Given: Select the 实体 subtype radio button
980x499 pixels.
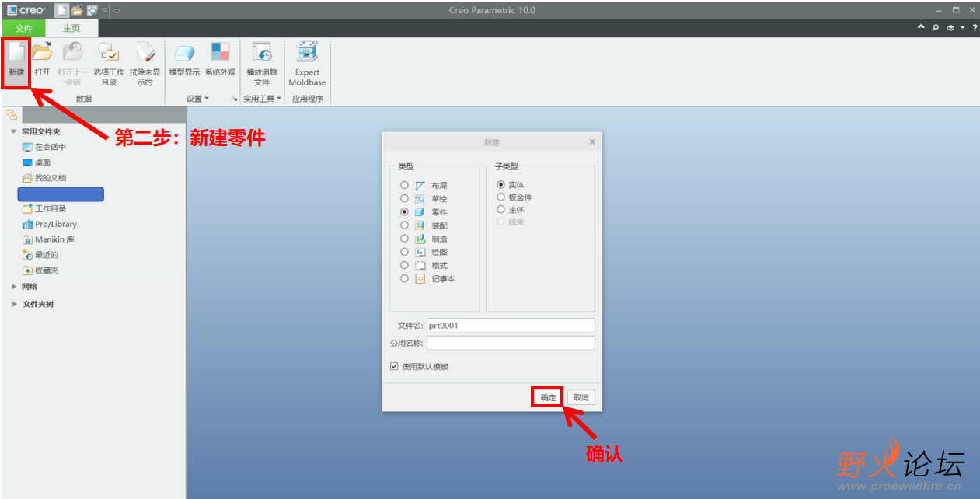Looking at the screenshot, I should 500,184.
